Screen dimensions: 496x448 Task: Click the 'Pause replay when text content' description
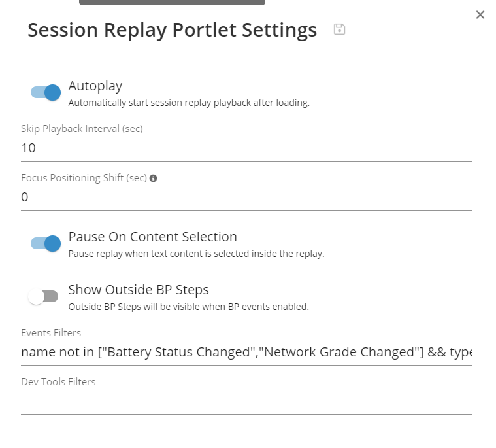196,254
